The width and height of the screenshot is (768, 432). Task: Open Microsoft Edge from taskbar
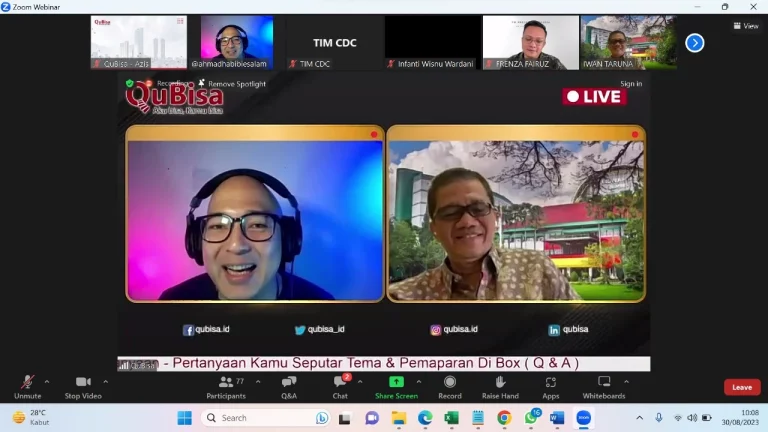(x=425, y=418)
